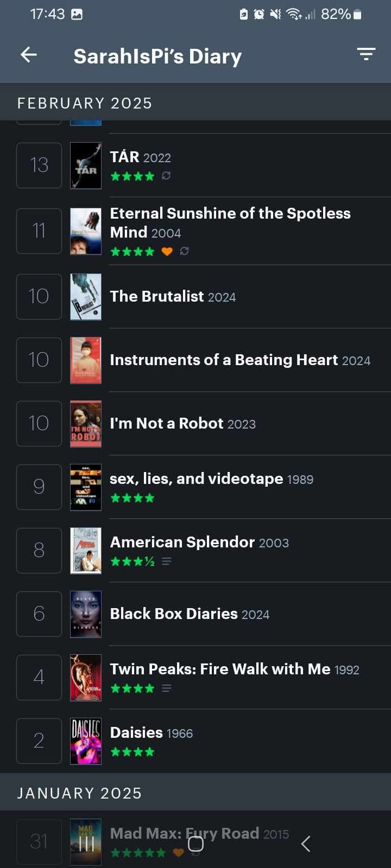Open Black Box Diaries poster
The image size is (391, 868).
click(86, 614)
